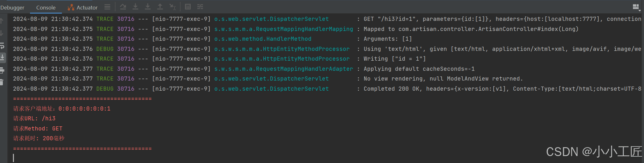The width and height of the screenshot is (644, 163).
Task: Click the threads hamburger icon beside Actuator
Action: tap(107, 7)
